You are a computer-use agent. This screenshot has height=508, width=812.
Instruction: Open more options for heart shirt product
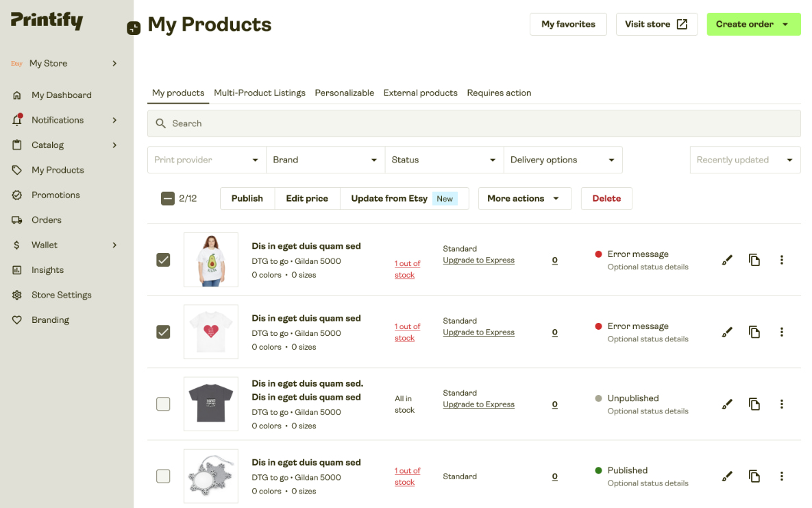click(x=781, y=332)
